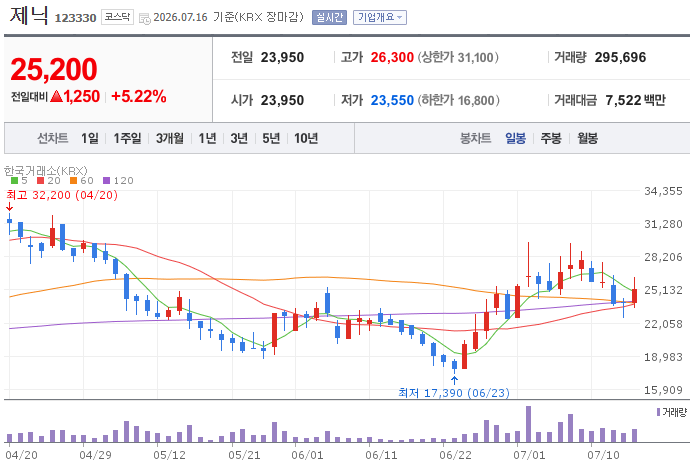Click the 거래량 volume legend label
Viewport: 690px width, 462px height.
(x=675, y=412)
